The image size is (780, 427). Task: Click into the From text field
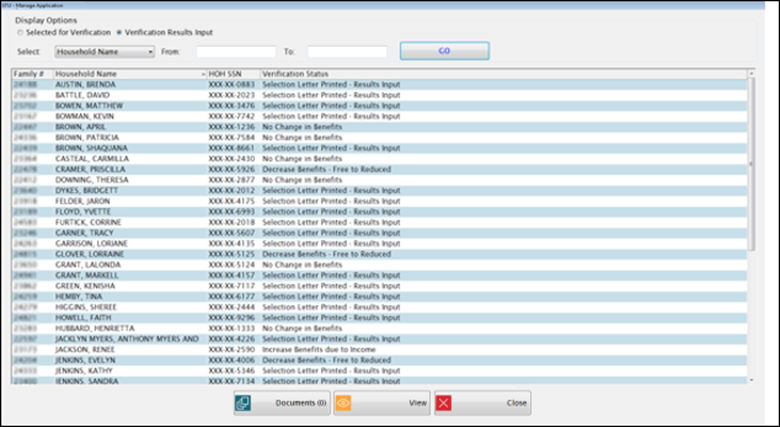[236, 51]
